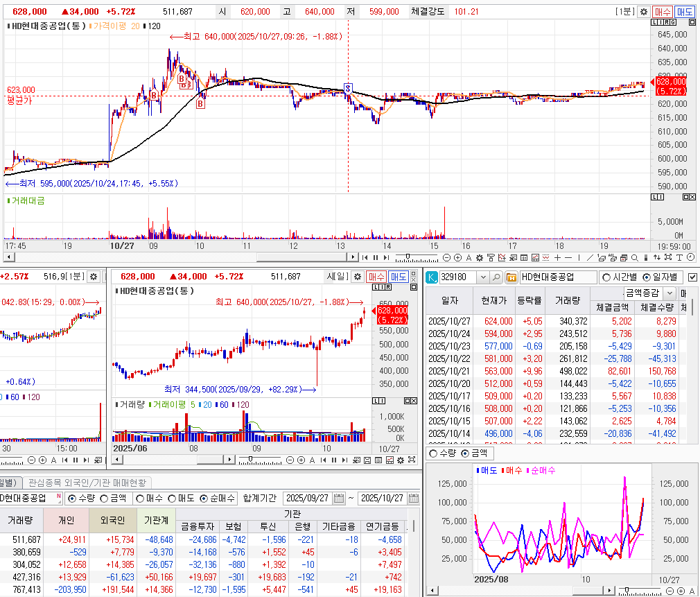The height and width of the screenshot is (597, 700).
Task: Jump to chart start with skip-back icon
Action: pyautogui.click(x=365, y=258)
